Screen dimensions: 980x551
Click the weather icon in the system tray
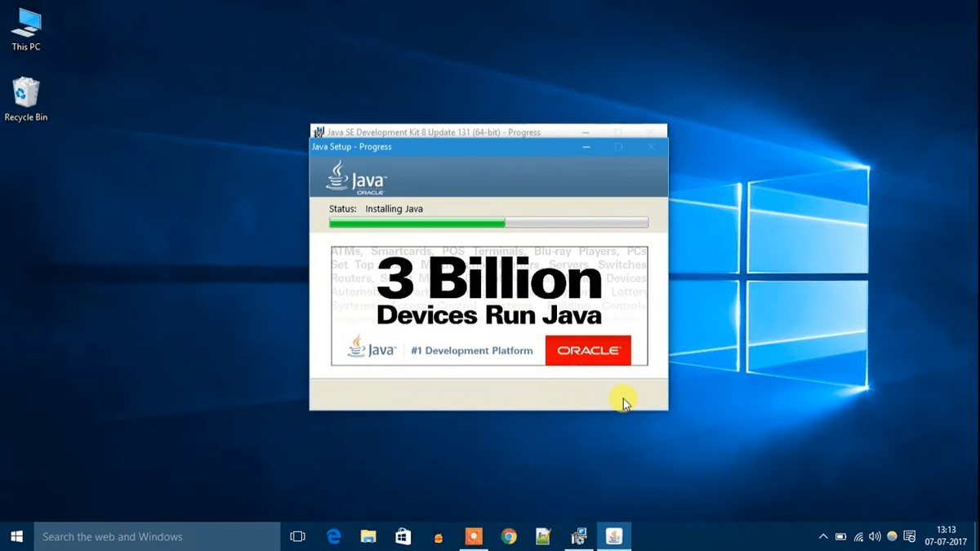[x=891, y=536]
